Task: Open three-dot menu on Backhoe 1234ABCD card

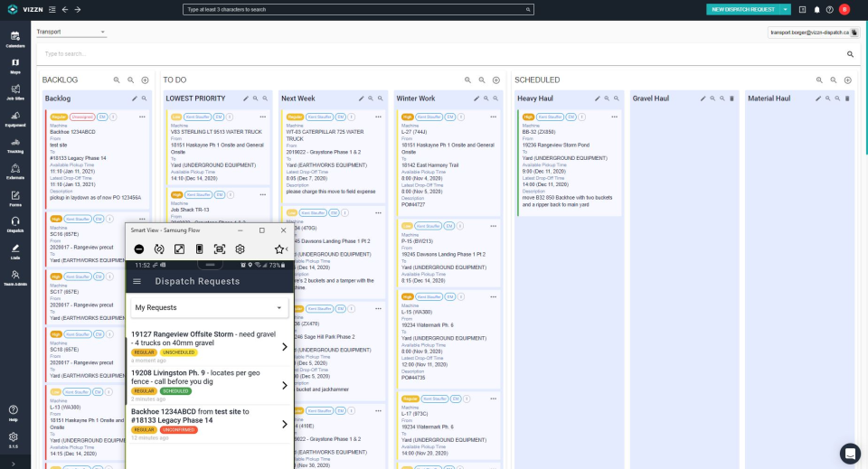Action: (x=142, y=117)
